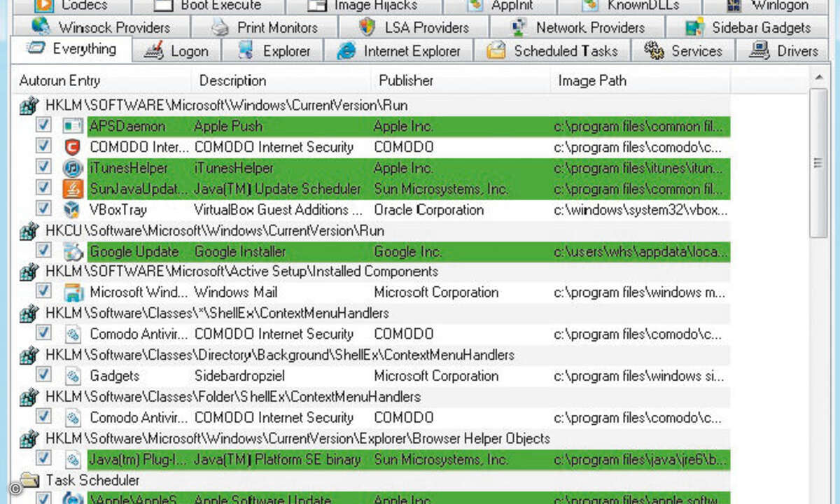
Task: Click the iTunesHelper music note icon
Action: point(72,169)
